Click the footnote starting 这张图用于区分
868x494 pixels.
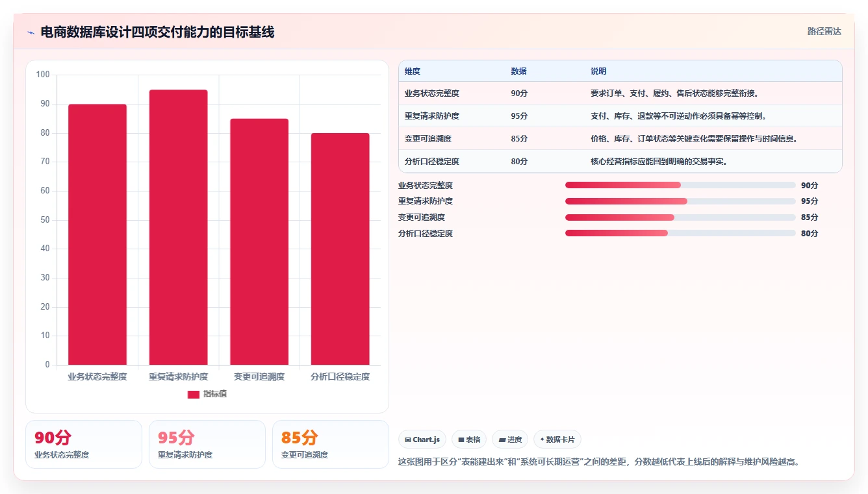(599, 462)
